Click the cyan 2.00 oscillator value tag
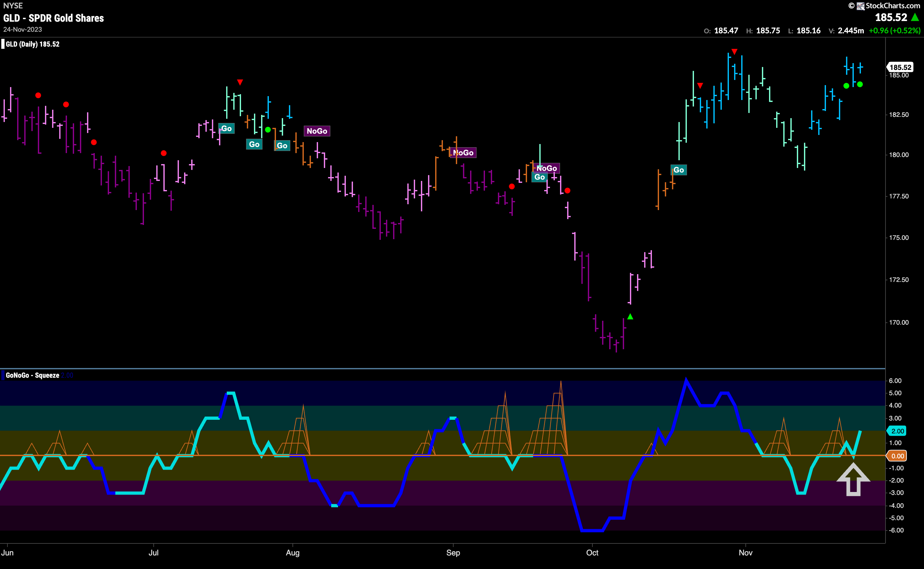The width and height of the screenshot is (924, 569). (x=897, y=431)
